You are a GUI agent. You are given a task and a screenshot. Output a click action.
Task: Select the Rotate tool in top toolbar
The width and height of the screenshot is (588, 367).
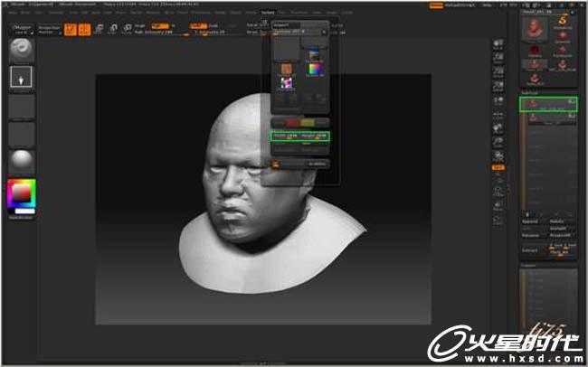[x=128, y=29]
